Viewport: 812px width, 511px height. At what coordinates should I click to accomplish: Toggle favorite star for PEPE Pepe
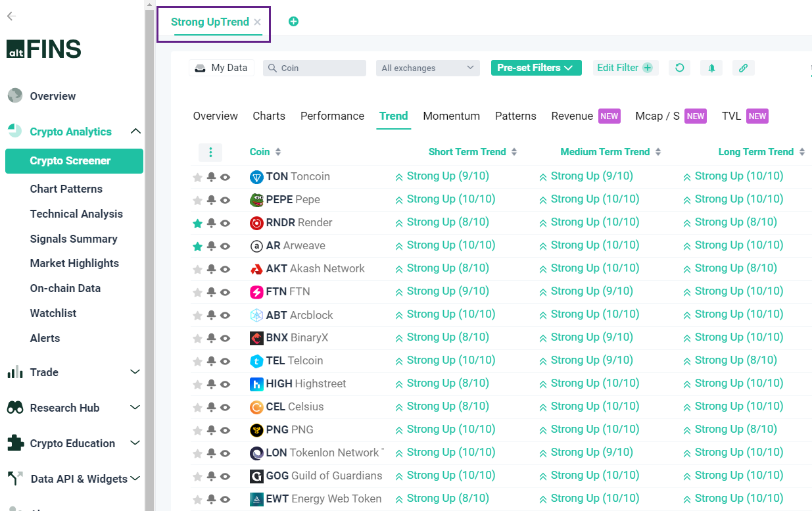197,201
